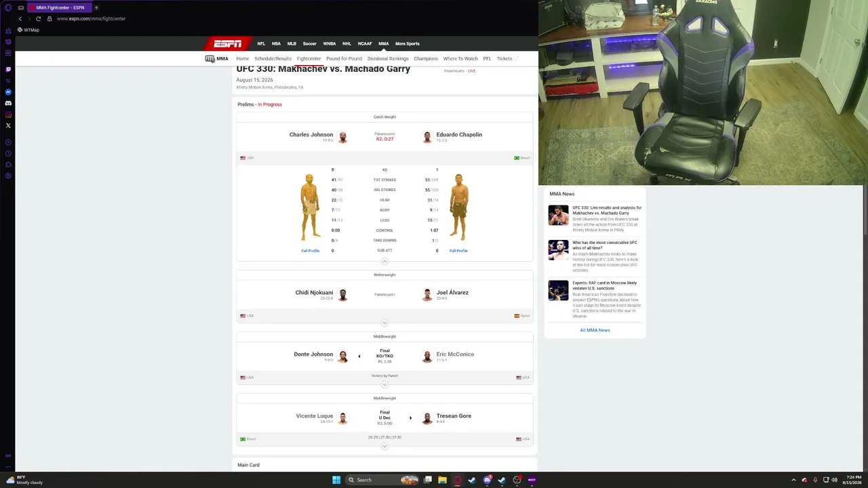
Task: Open the sidebar player icon
Action: pos(8,142)
